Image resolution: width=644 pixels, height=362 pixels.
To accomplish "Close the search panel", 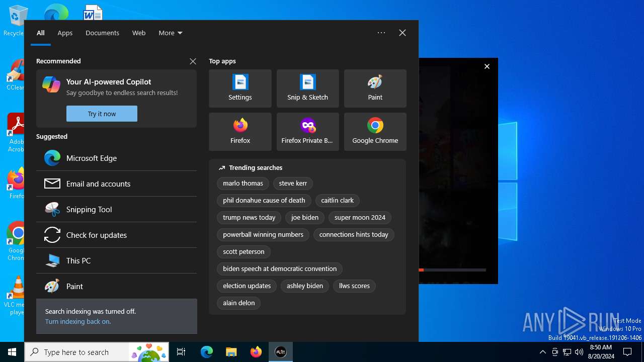I will click(403, 33).
